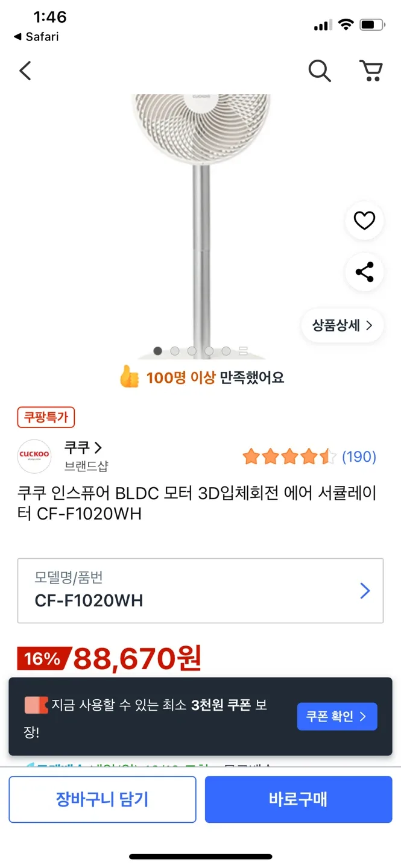
Task: Tap the star rating icons
Action: pos(289,457)
